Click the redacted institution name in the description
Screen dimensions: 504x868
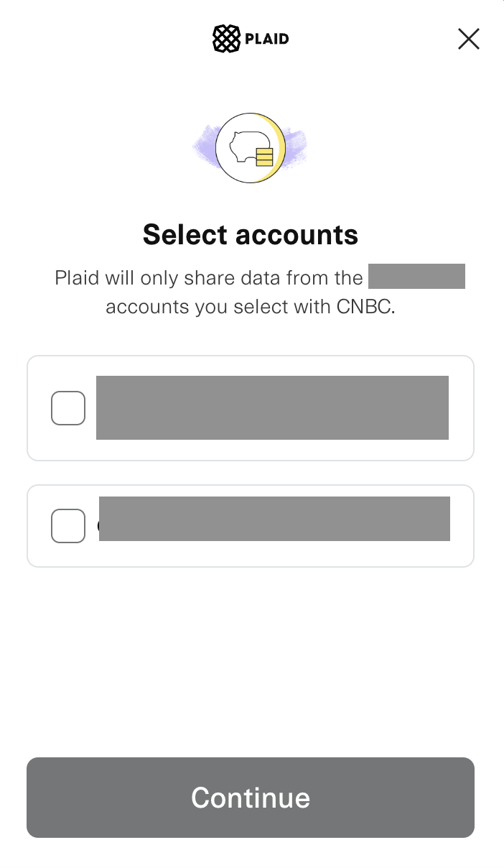click(x=416, y=277)
